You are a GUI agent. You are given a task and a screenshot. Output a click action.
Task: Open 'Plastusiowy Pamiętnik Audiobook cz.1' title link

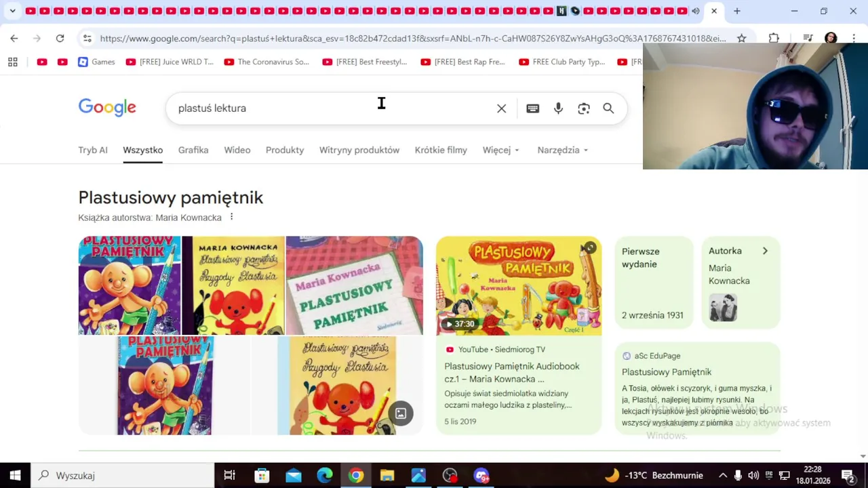tap(512, 372)
